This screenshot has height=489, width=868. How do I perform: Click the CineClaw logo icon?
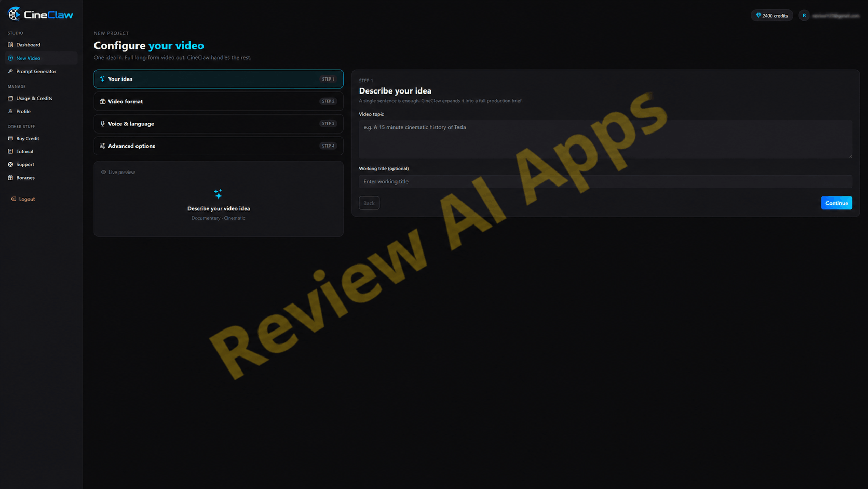(14, 14)
